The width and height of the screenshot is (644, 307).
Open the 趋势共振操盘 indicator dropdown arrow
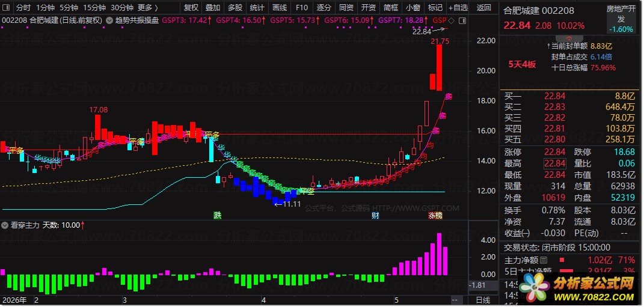click(x=109, y=20)
